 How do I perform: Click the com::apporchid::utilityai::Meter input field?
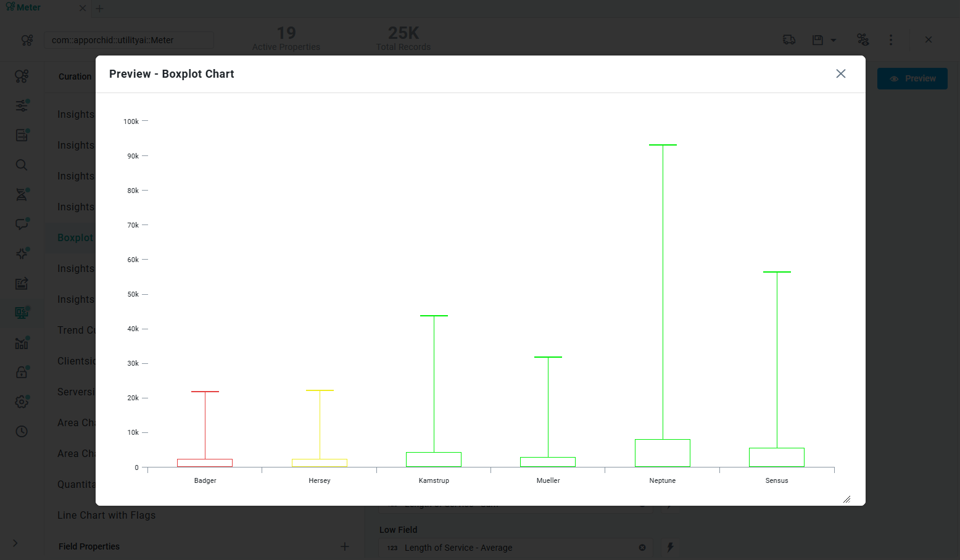pos(128,40)
